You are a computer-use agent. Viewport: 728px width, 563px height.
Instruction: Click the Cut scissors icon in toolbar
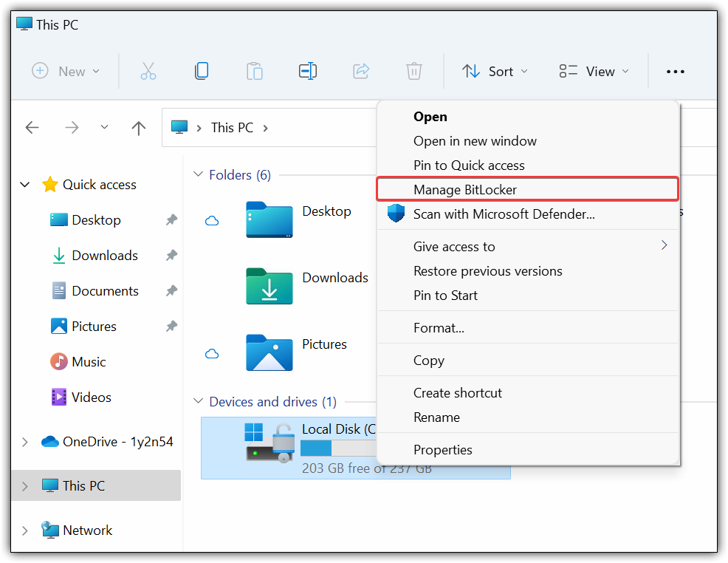[x=148, y=71]
